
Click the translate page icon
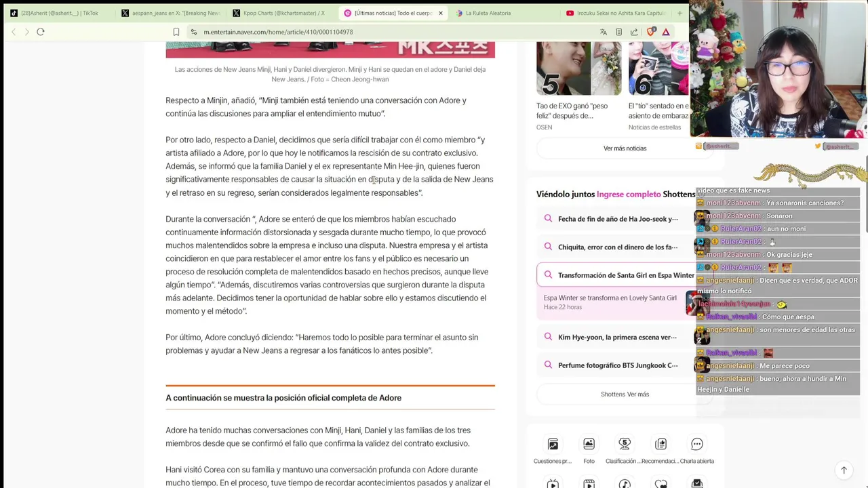(604, 32)
